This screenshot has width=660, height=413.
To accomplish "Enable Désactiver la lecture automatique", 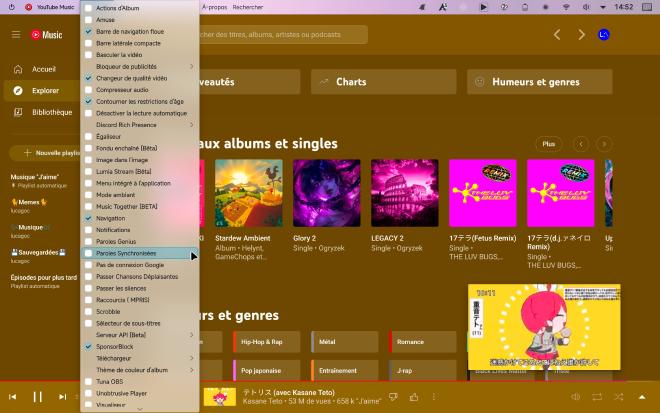I will 88,113.
